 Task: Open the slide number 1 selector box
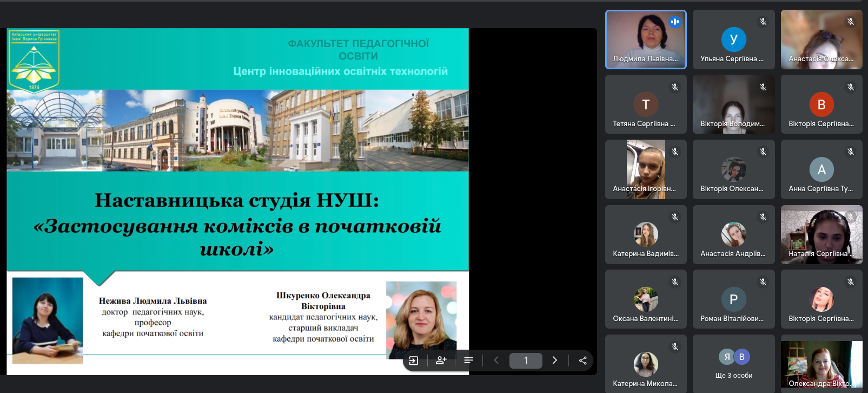(526, 361)
